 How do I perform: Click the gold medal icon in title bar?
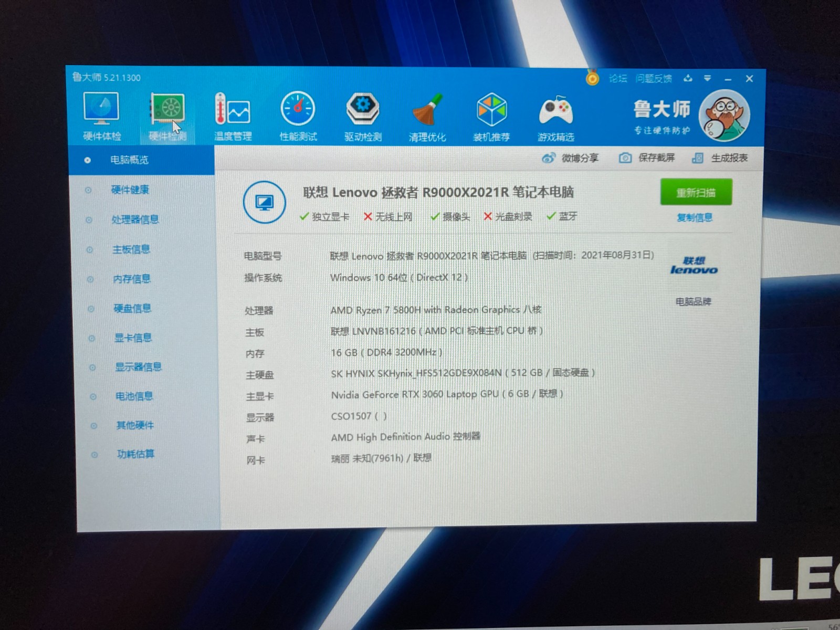(592, 78)
